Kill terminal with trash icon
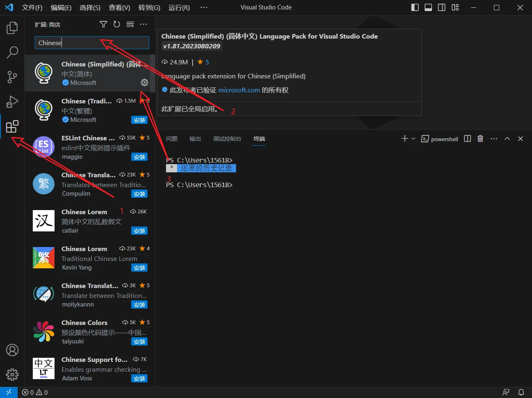This screenshot has height=398, width=532. coord(480,139)
